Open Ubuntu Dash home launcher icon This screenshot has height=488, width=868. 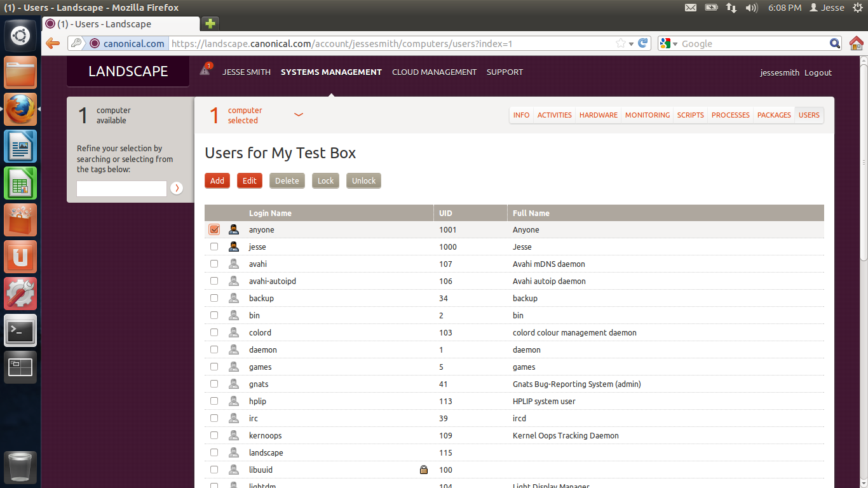[20, 36]
